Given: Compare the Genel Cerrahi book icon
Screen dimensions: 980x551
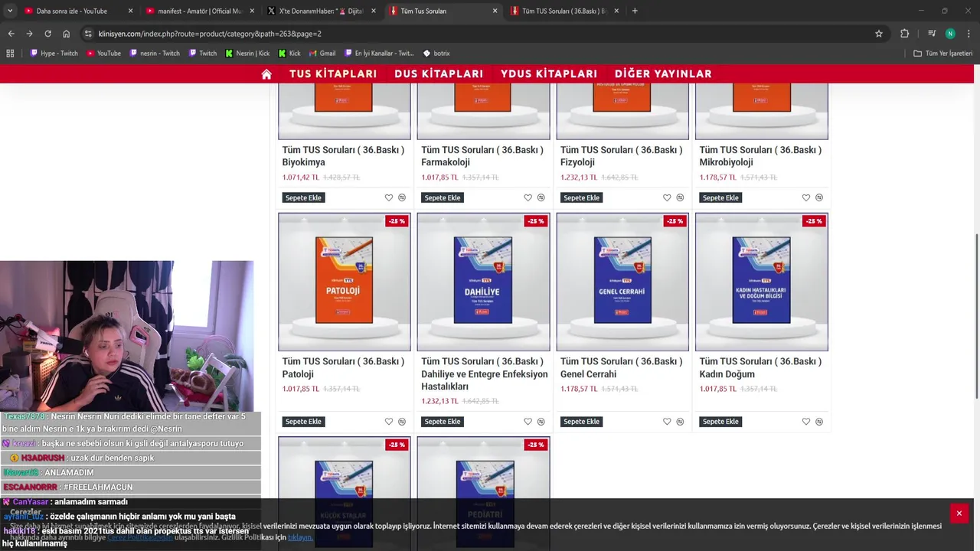Looking at the screenshot, I should (x=680, y=422).
